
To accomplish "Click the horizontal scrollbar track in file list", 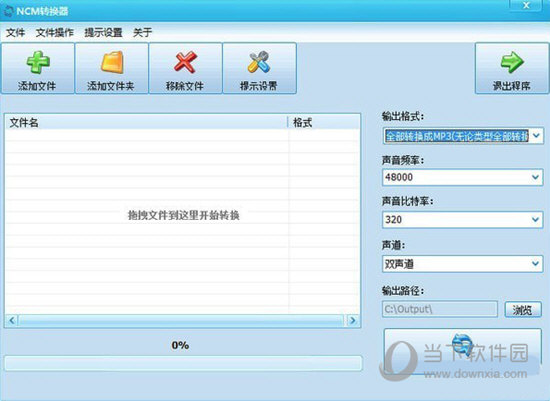I will point(182,320).
